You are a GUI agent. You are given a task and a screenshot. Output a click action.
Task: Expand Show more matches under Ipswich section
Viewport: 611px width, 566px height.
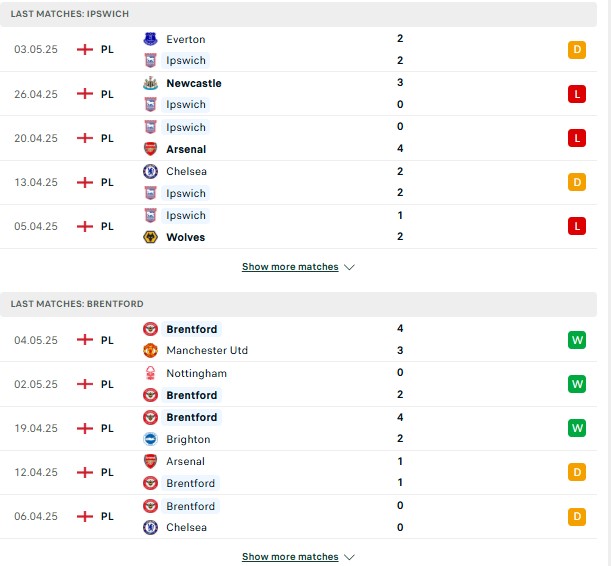[290, 267]
